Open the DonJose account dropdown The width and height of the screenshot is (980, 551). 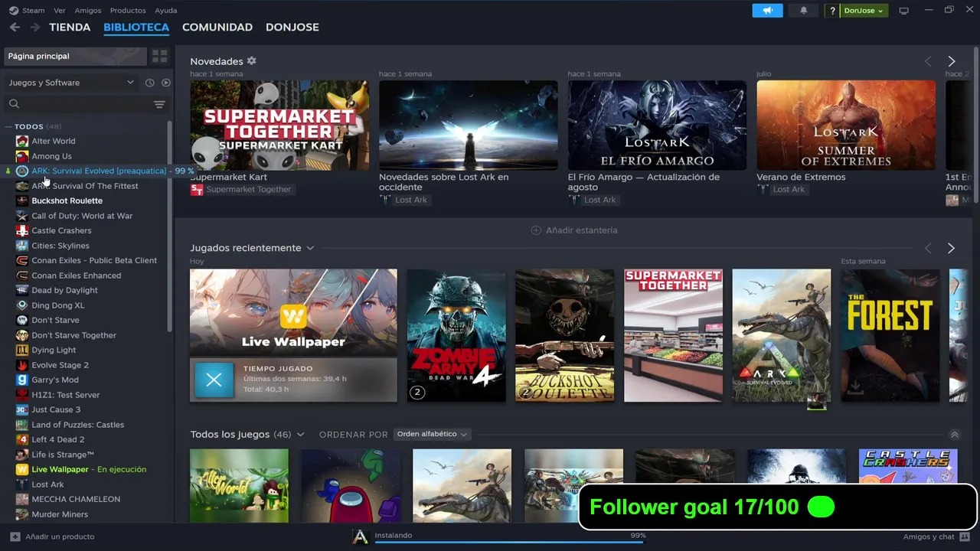[864, 11]
